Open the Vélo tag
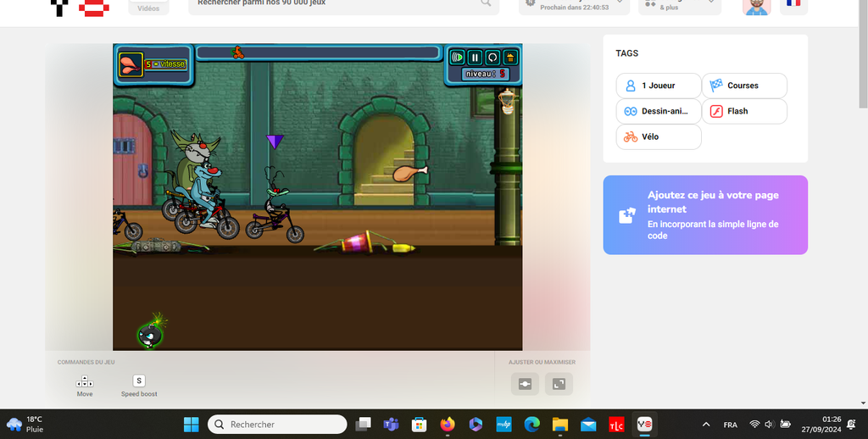The height and width of the screenshot is (439, 868). click(659, 136)
